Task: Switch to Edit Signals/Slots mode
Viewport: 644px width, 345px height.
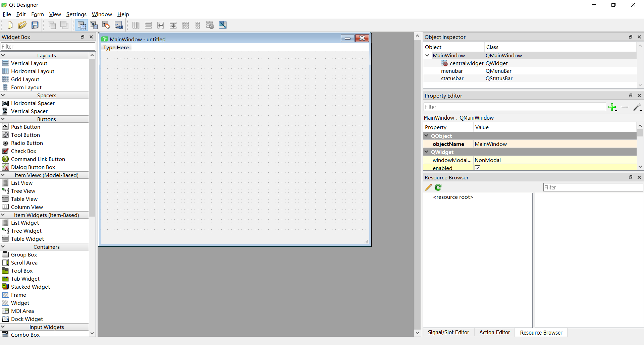Action: point(94,25)
